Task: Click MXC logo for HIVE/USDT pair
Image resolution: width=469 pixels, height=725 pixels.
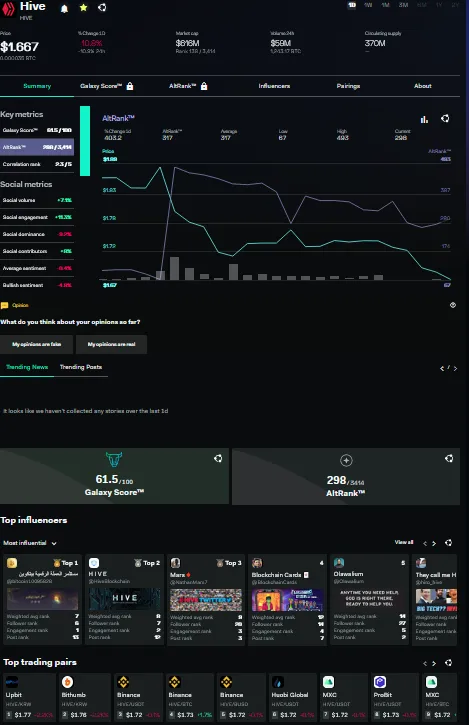Action: (328, 682)
